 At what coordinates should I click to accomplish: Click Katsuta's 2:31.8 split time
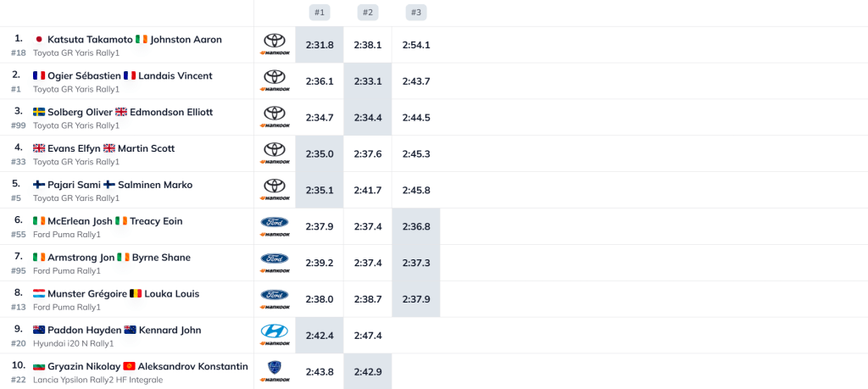320,45
